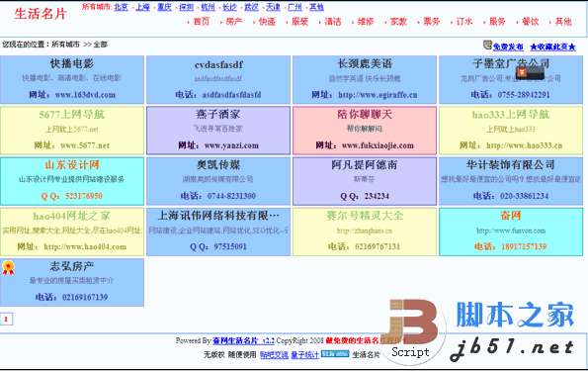The height and width of the screenshot is (371, 588).
Task: Open the 生活名片 site logo
Action: [41, 14]
